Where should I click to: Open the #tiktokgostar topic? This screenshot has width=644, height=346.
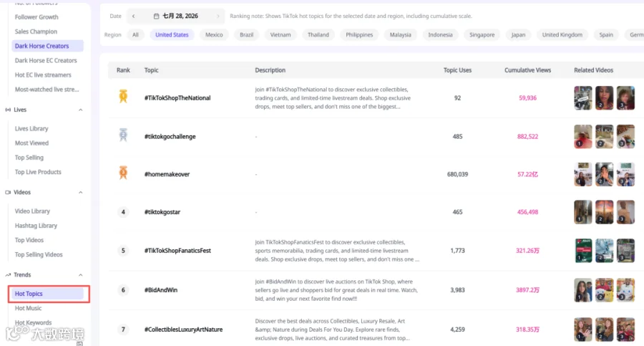162,212
